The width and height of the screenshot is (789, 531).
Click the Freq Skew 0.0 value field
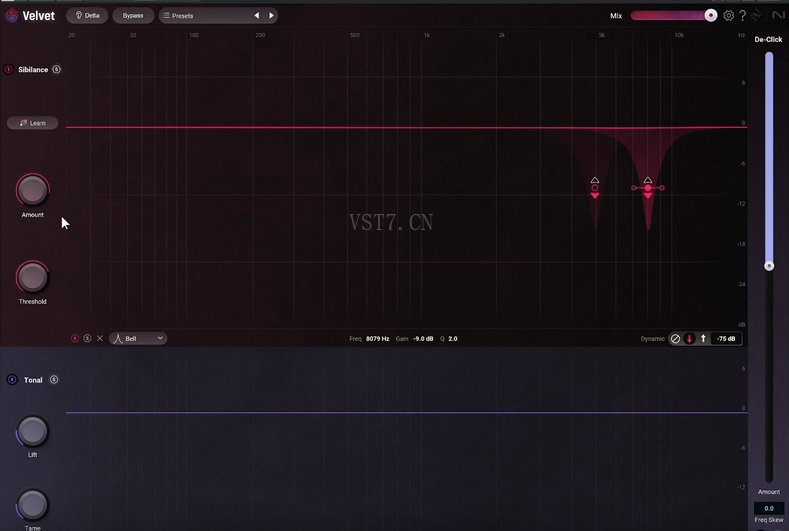(769, 508)
